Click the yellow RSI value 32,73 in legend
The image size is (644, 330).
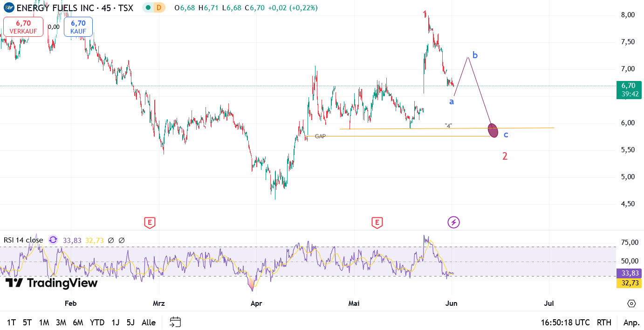click(94, 240)
